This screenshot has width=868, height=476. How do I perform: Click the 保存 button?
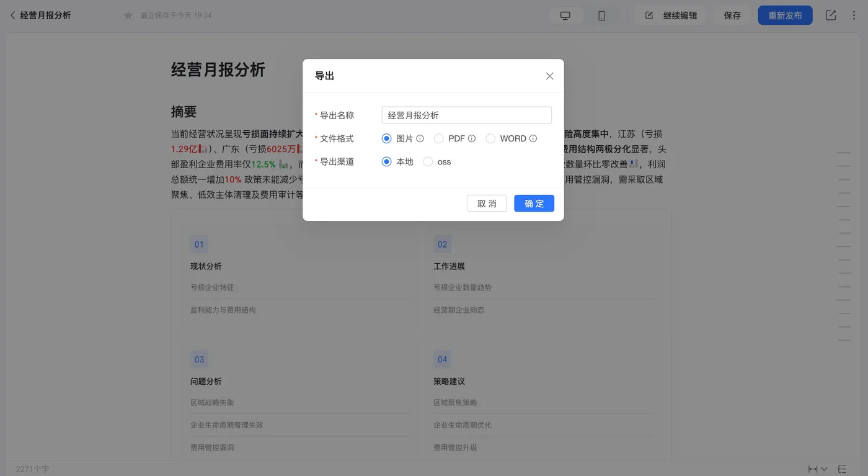coord(732,16)
